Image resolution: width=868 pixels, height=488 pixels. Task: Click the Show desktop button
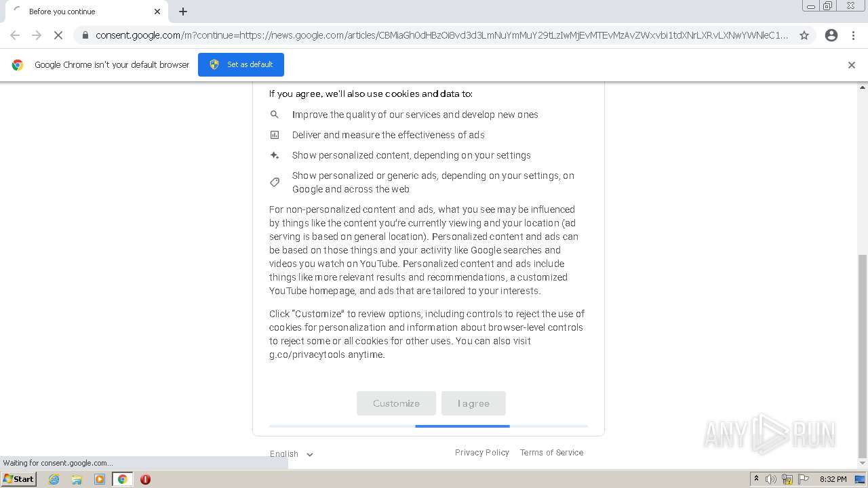(860, 479)
